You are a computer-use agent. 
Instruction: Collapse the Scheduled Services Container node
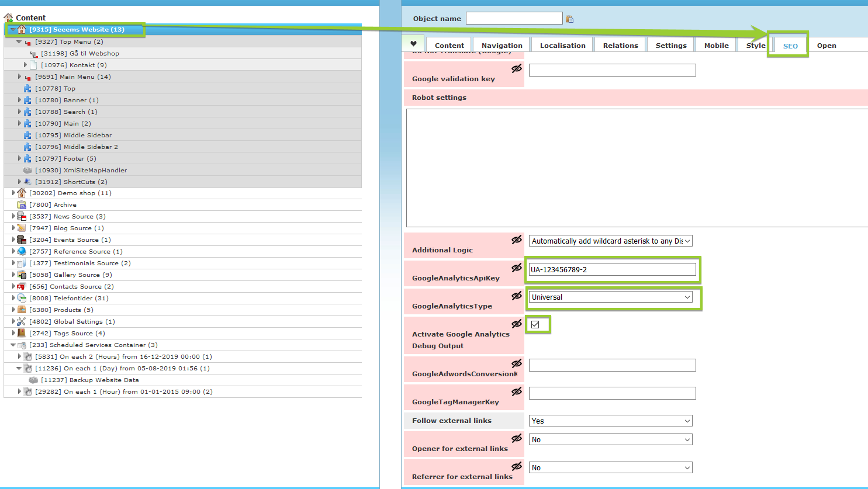[13, 345]
